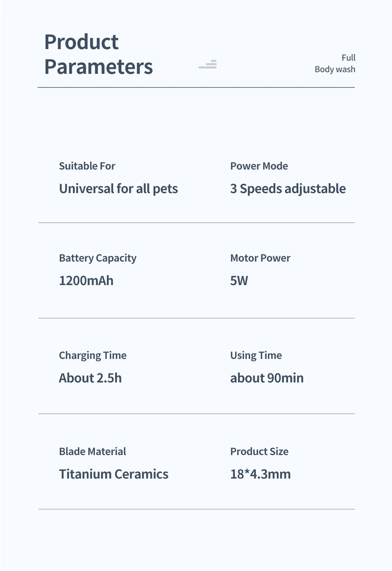Click the 18*4.3mm value
Screen dimensions: 392x571
(x=260, y=474)
